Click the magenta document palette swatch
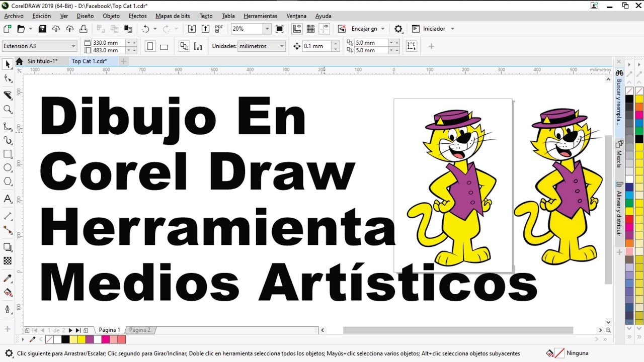This screenshot has width=644, height=362. click(x=106, y=339)
